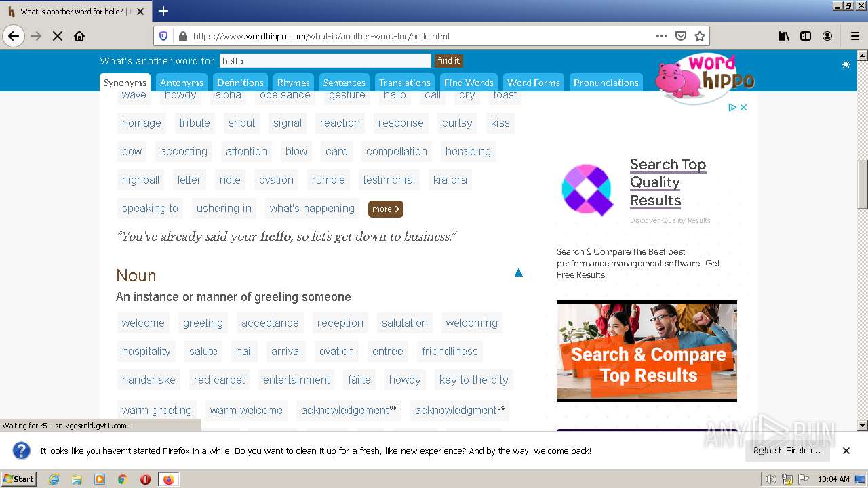Stop loading the page
Image resolution: width=868 pixels, height=488 pixels.
tap(58, 36)
